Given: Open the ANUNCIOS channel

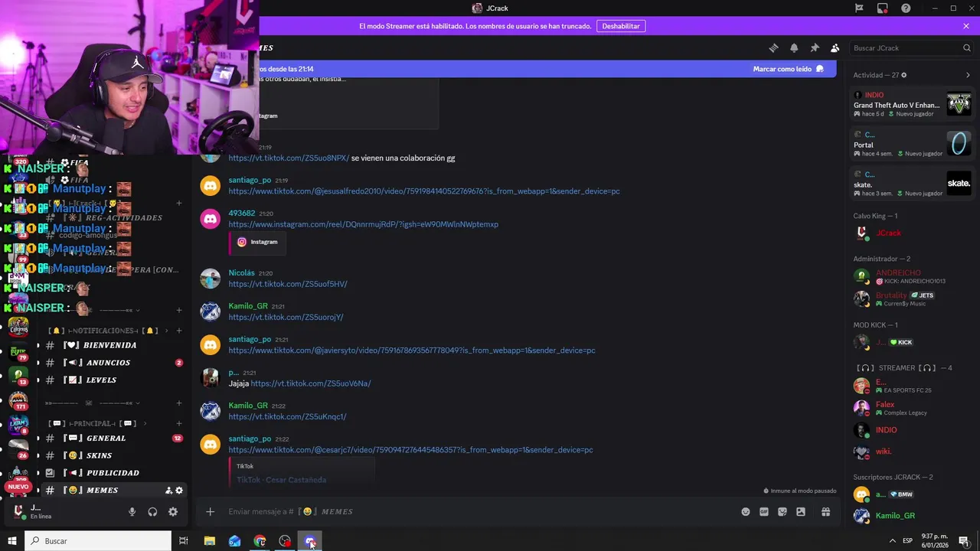Looking at the screenshot, I should coord(113,363).
